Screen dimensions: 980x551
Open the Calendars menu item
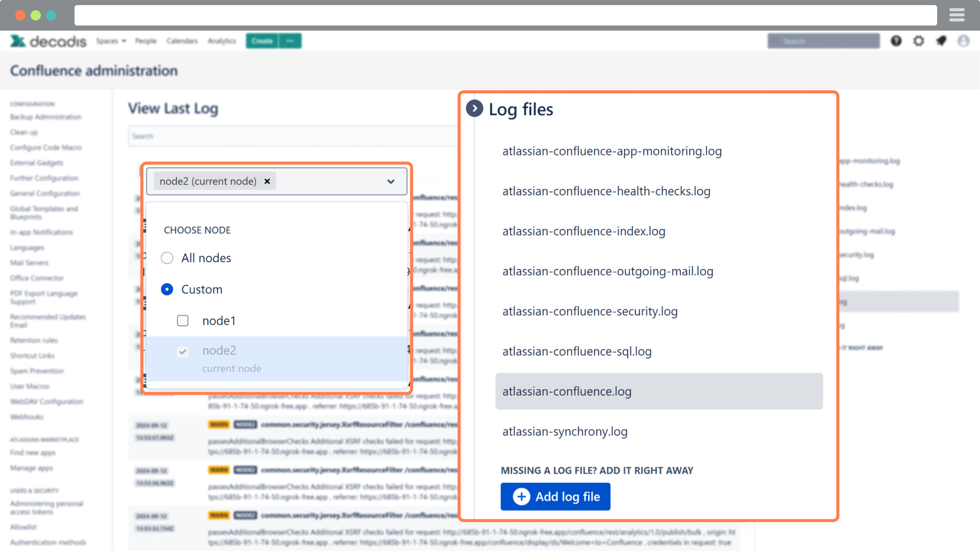(x=182, y=41)
